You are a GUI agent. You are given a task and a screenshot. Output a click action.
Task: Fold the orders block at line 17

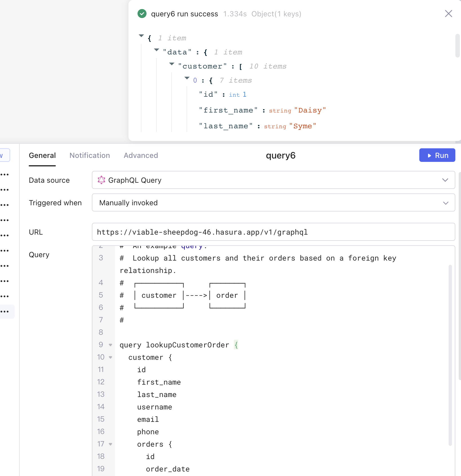110,444
